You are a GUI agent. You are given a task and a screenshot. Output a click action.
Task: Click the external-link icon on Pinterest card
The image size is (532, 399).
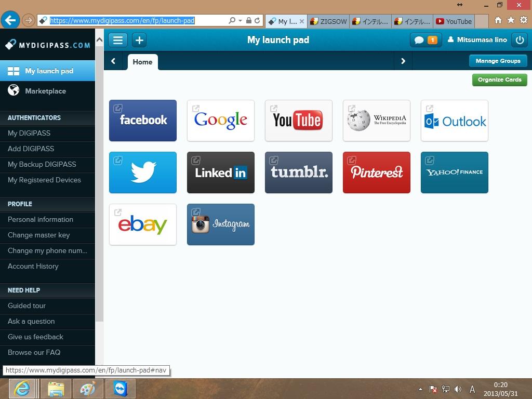click(x=352, y=161)
